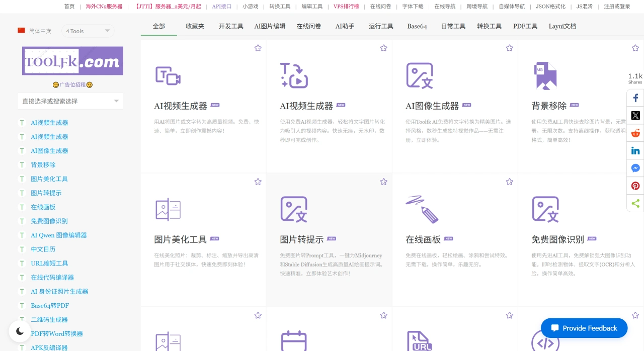Open the 注册或登录 link

coord(617,7)
